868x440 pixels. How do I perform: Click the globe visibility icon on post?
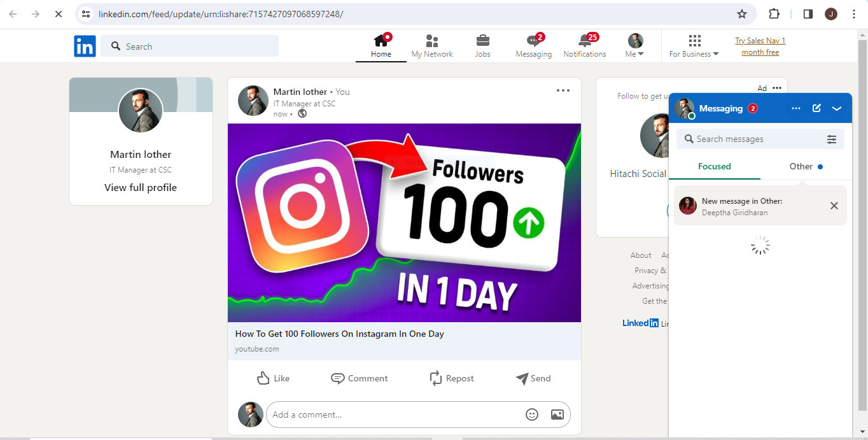(302, 113)
